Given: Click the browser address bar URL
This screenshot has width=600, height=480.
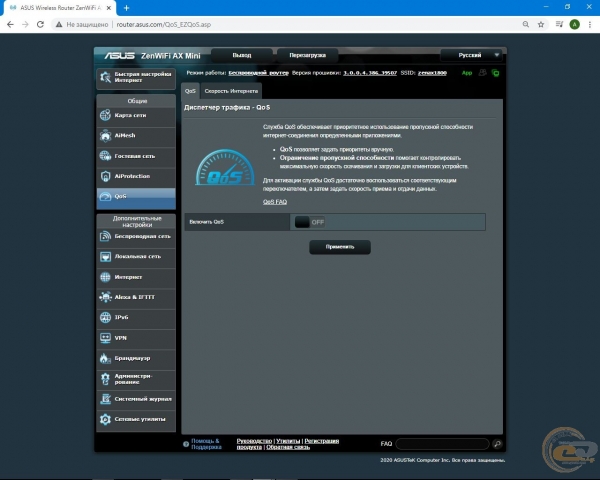Looking at the screenshot, I should [163, 24].
